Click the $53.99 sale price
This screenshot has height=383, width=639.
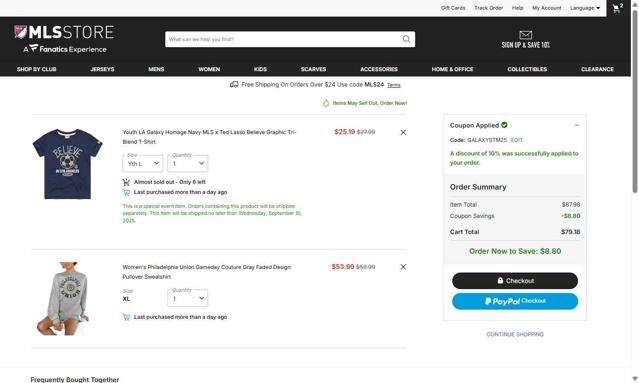pyautogui.click(x=343, y=266)
